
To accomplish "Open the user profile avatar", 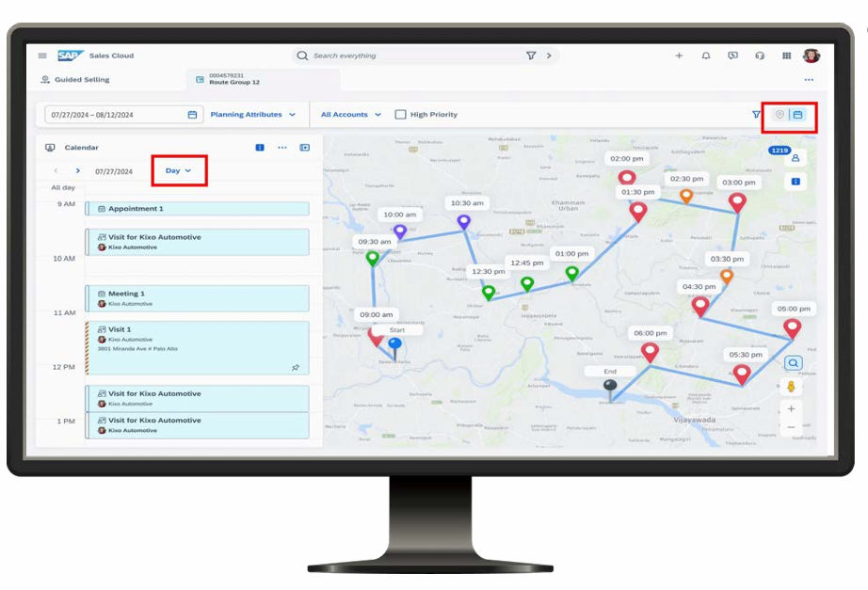I will coord(812,56).
